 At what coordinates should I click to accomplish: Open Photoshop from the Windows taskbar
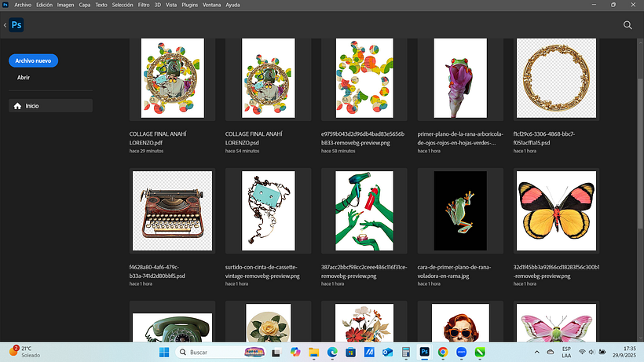(x=425, y=353)
